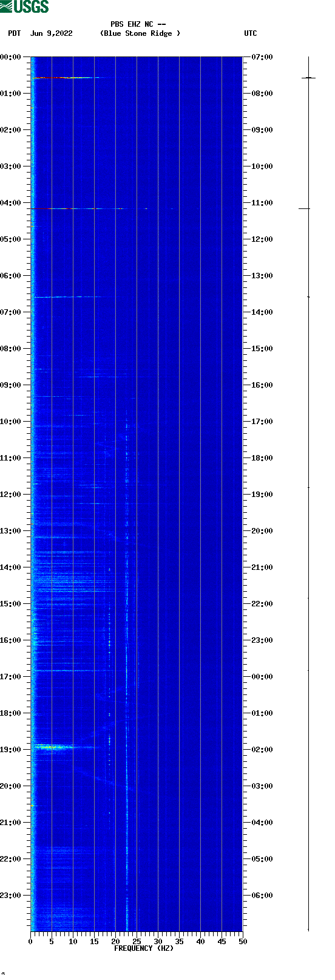
Task: Click the 11:00 UTC time label on right axis
Action: 262,202
